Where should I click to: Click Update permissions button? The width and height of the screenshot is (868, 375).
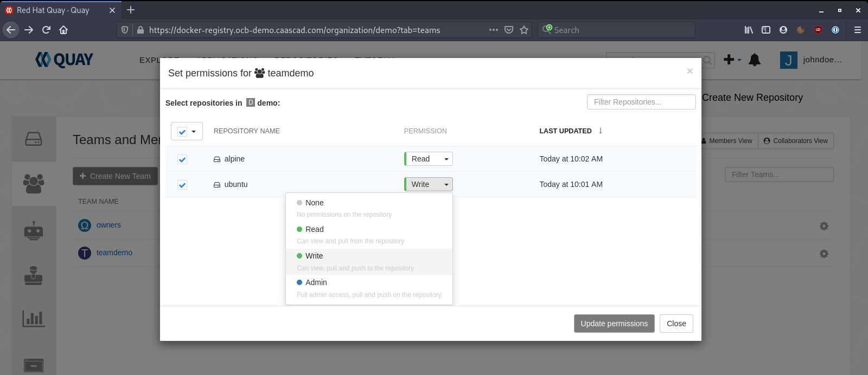tap(614, 324)
